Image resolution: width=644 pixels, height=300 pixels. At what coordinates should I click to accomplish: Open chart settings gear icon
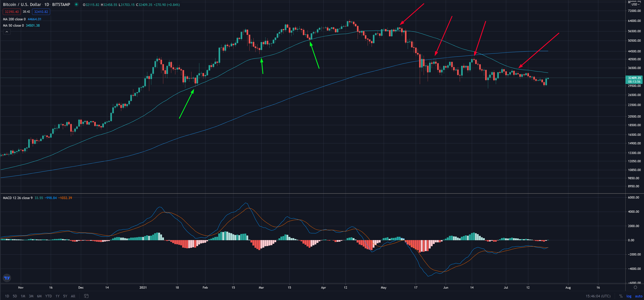pos(635,288)
